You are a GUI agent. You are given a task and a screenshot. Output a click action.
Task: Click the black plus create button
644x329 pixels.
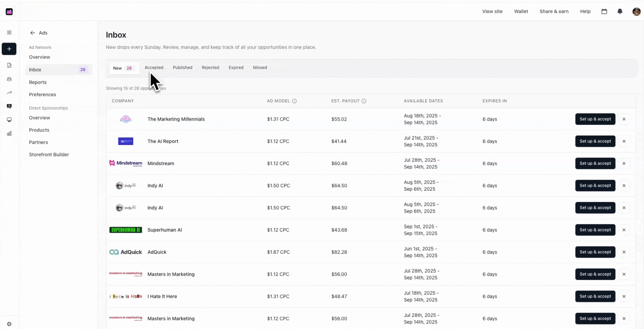pyautogui.click(x=9, y=49)
